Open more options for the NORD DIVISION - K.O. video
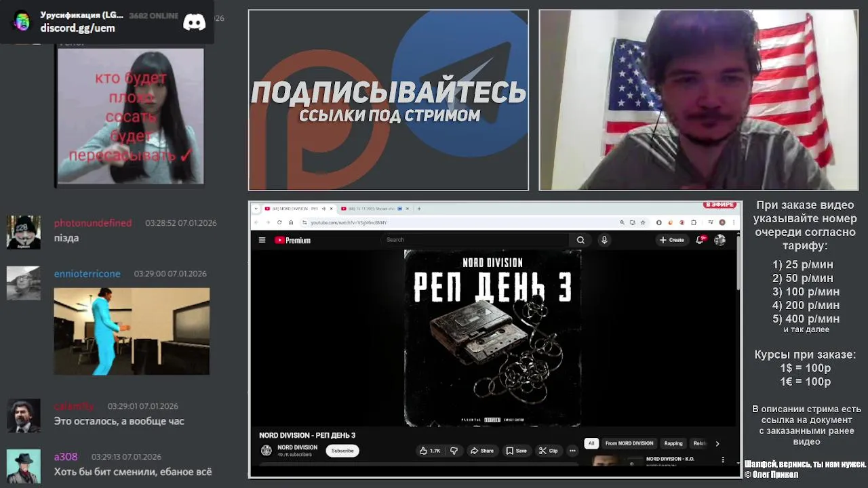 click(723, 460)
